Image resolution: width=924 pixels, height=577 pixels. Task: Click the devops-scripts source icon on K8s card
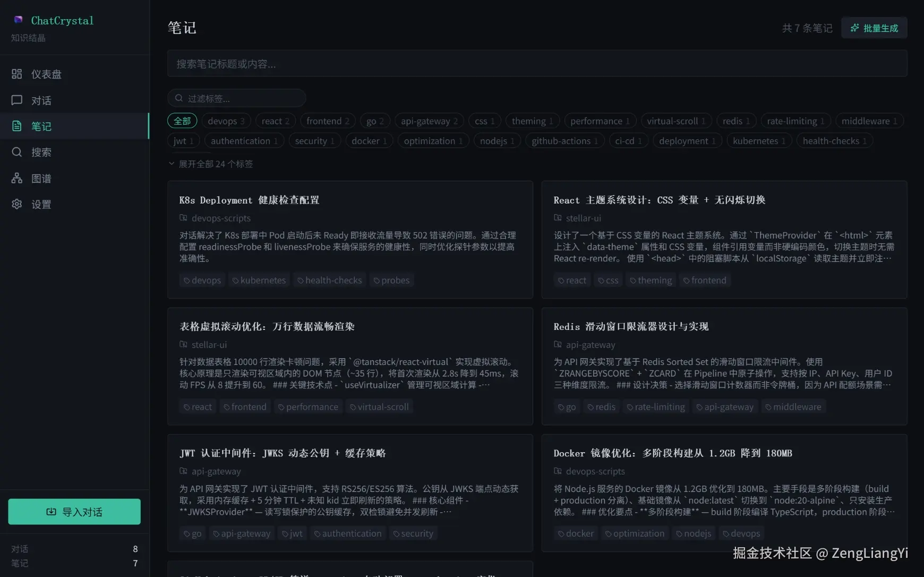coord(184,218)
